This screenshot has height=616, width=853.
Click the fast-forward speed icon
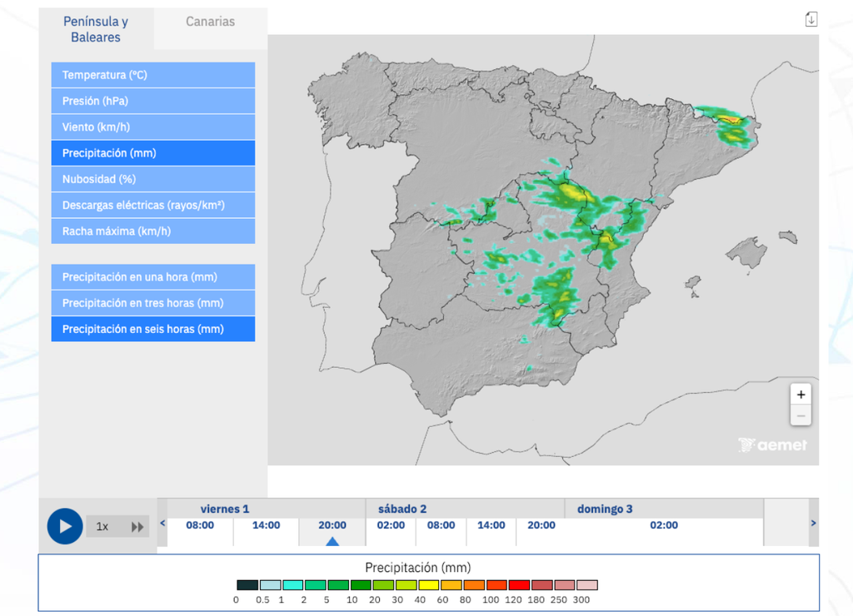pyautogui.click(x=137, y=527)
